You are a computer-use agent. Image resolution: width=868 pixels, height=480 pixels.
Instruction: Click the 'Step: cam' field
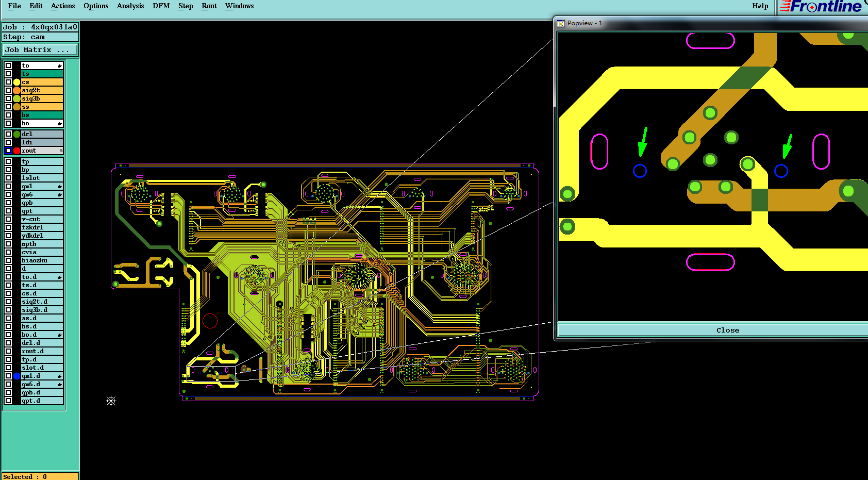[40, 37]
